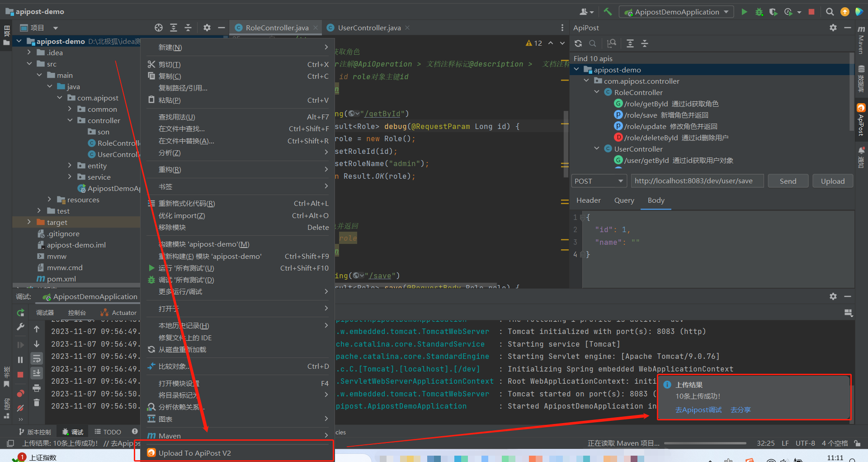The image size is (868, 462).
Task: Open the 新建(N) submenu
Action: (237, 48)
